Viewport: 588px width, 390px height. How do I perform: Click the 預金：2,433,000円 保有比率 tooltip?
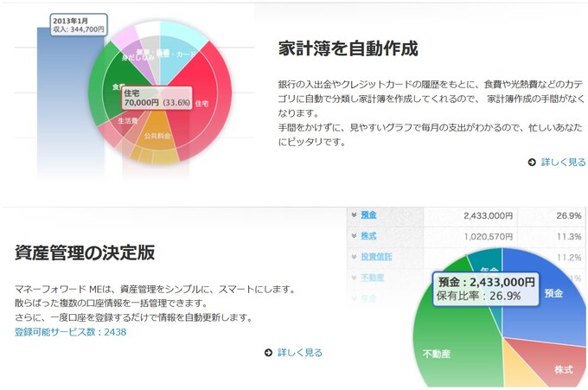click(486, 289)
